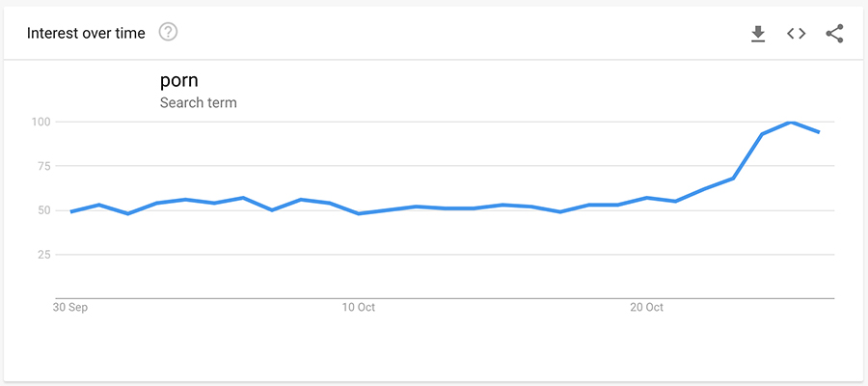This screenshot has height=386, width=868.
Task: Select the line point above 10 Oct
Action: 359,213
